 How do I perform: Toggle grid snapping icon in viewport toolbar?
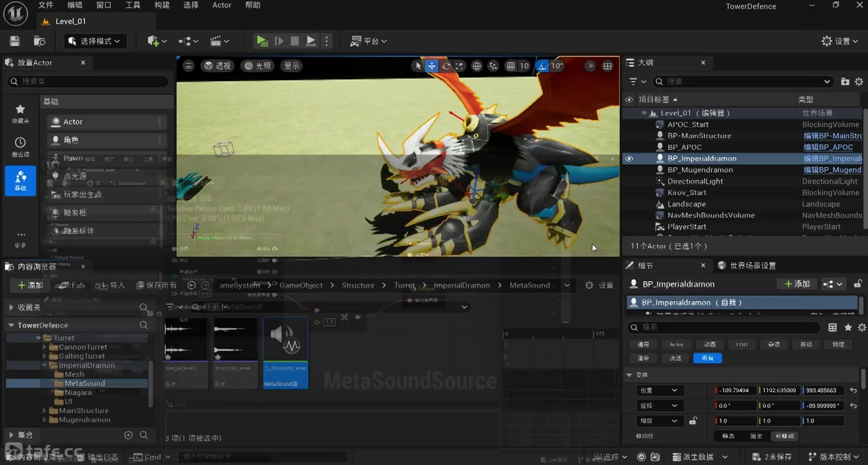(510, 66)
